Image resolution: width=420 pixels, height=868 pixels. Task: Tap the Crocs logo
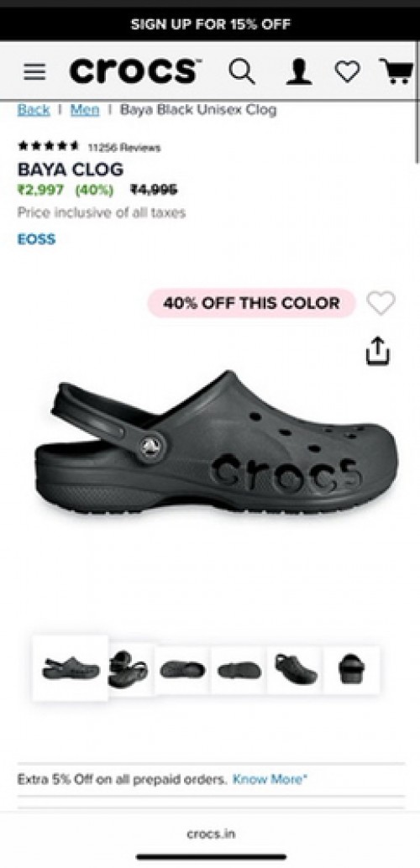click(135, 71)
